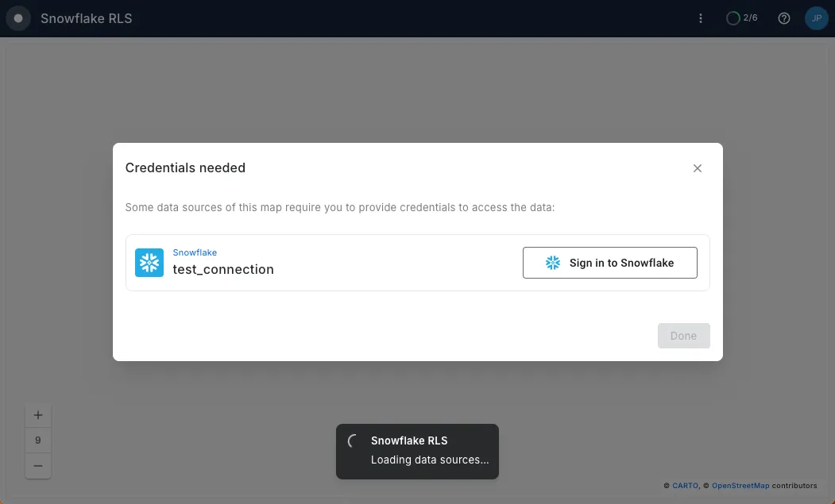Click the CARTO logo circle in the top-left
The height and width of the screenshot is (504, 835).
(x=17, y=17)
